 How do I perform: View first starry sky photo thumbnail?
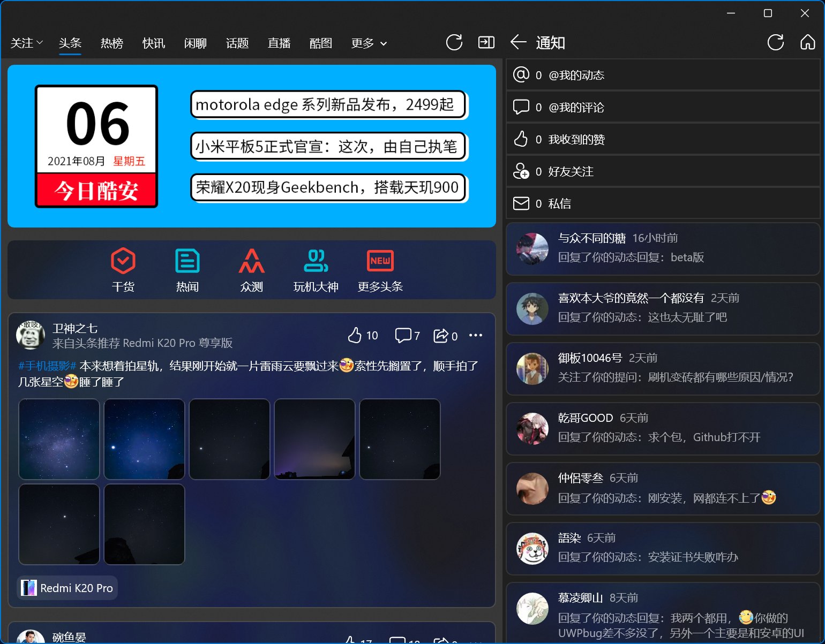[59, 439]
